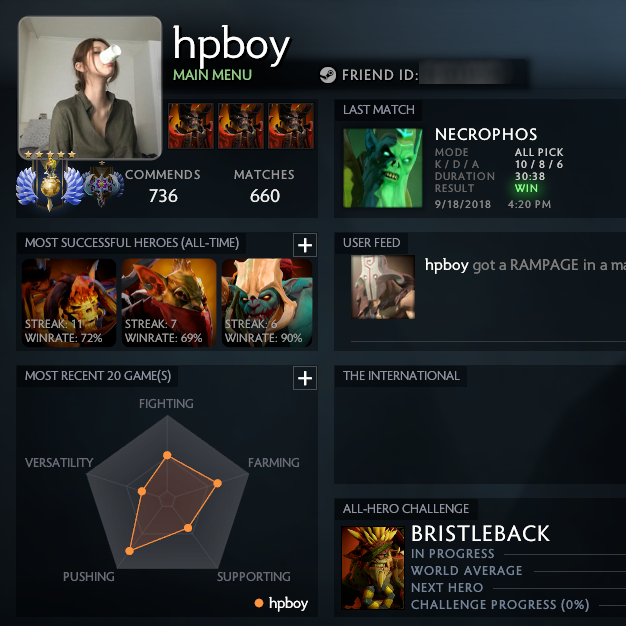Select the Bounty Hunter card with streak 7
The image size is (626, 626).
[x=169, y=302]
